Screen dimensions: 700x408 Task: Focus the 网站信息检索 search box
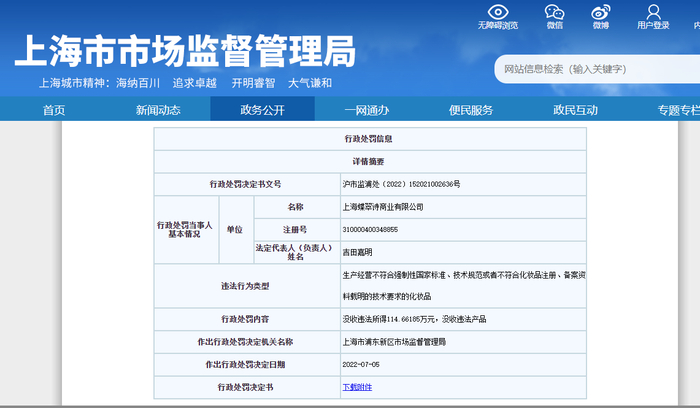590,69
